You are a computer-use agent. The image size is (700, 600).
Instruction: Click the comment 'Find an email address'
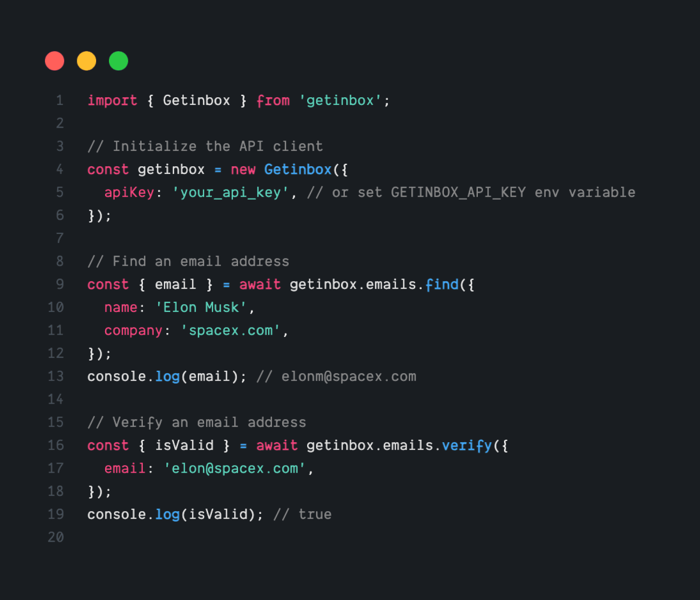tap(188, 261)
